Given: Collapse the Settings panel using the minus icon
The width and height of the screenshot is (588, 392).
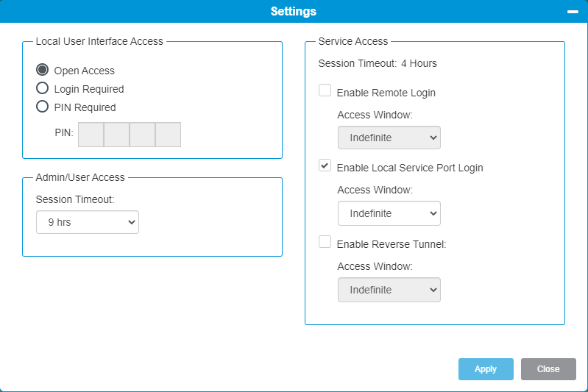Looking at the screenshot, I should [x=572, y=12].
